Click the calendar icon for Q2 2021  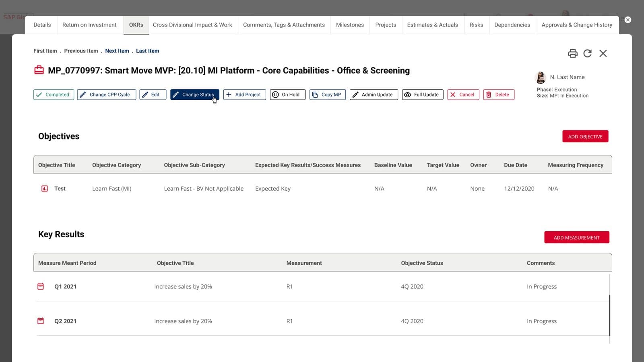(x=41, y=321)
